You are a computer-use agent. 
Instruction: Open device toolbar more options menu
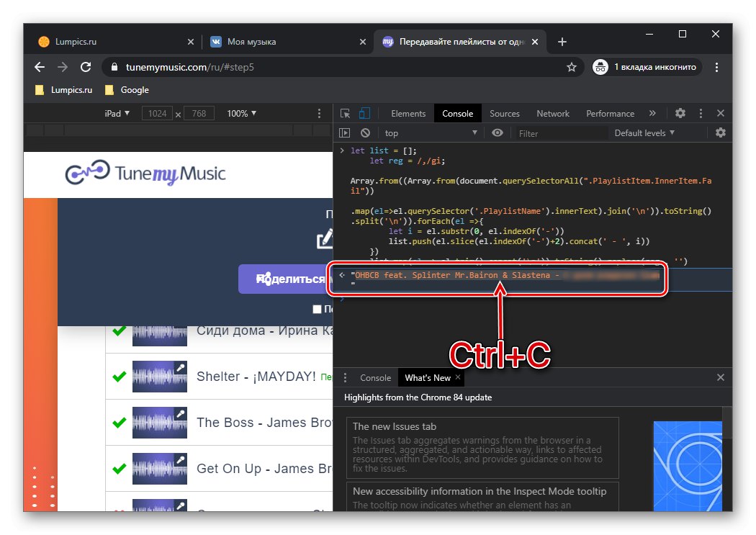[x=319, y=113]
